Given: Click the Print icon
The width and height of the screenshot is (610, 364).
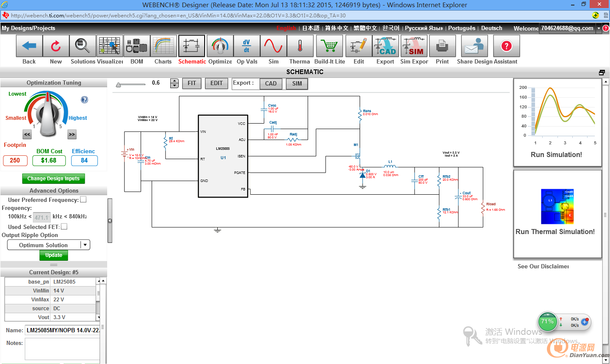Looking at the screenshot, I should [x=442, y=46].
